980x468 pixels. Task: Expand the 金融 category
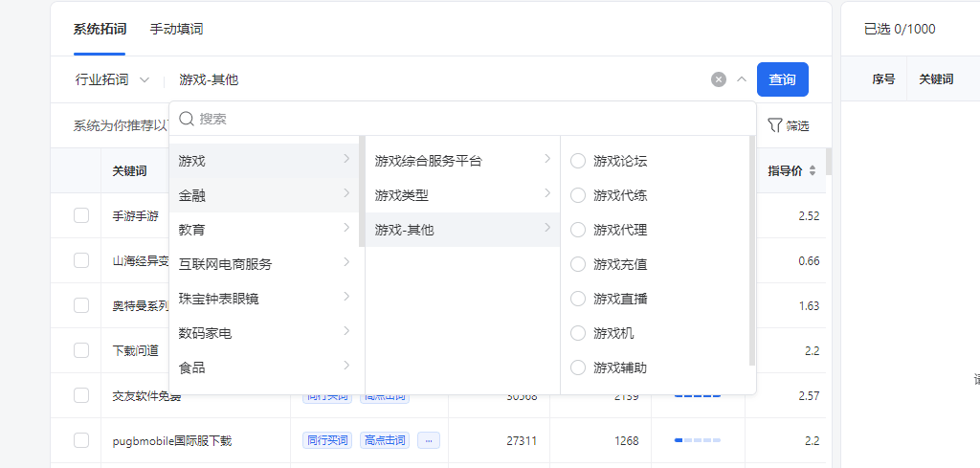(264, 195)
